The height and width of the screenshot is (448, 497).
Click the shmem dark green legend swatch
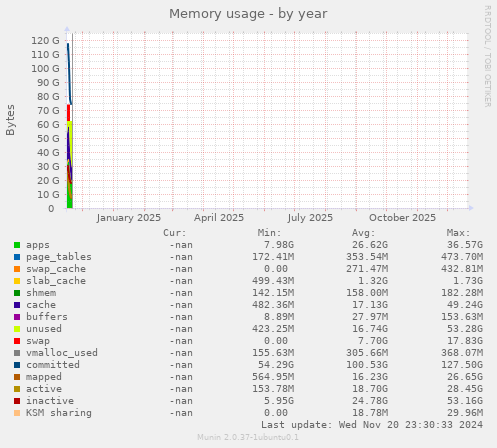click(x=17, y=293)
